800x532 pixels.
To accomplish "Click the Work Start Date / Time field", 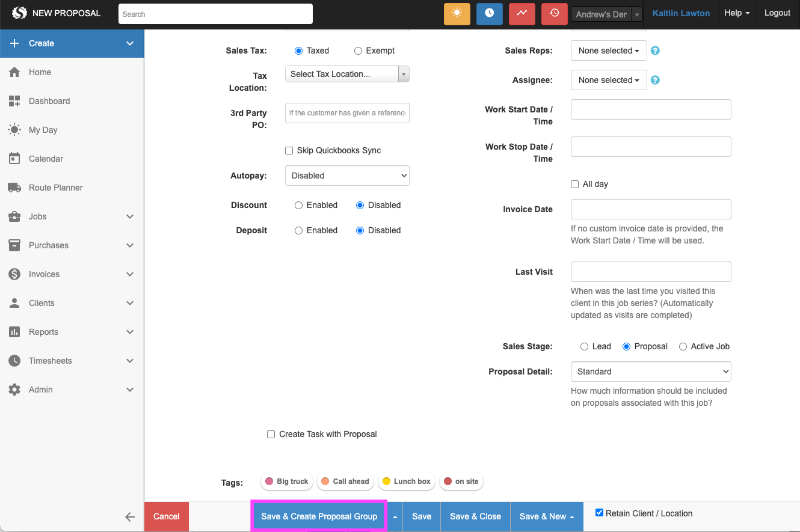I will pos(650,109).
